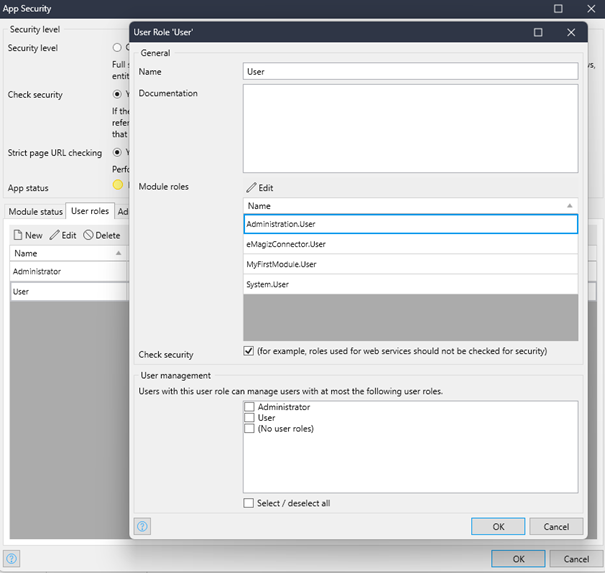Click OK in User Role dialog
Viewport: 605px width, 573px height.
[x=498, y=526]
